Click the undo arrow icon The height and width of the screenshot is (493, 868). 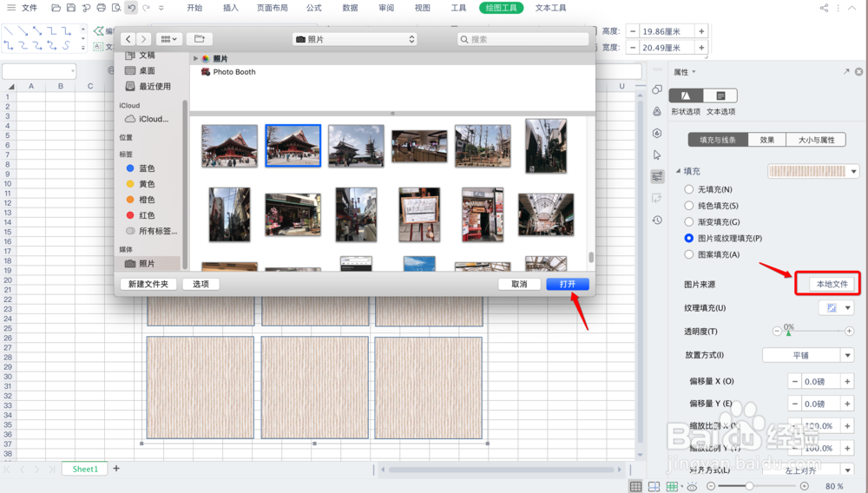(x=131, y=8)
